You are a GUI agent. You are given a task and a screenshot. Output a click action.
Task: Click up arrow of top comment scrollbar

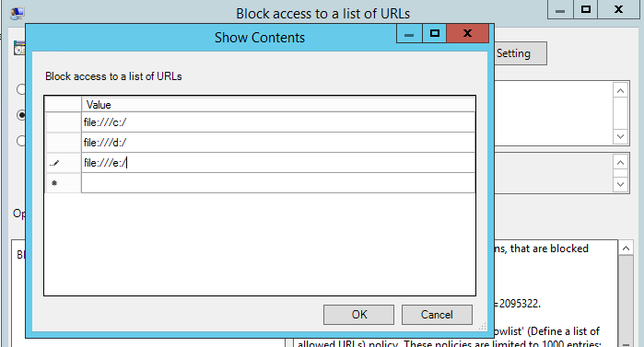[620, 90]
